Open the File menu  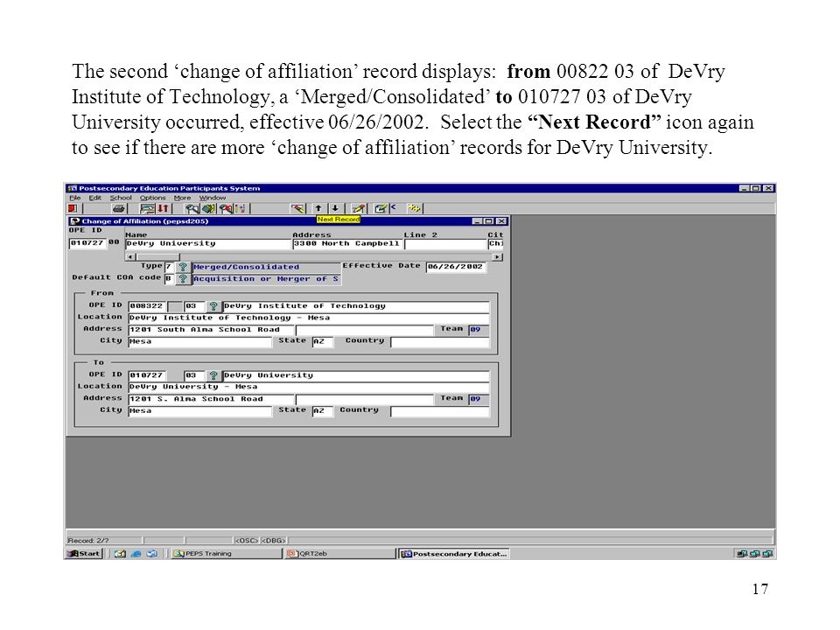click(x=74, y=198)
